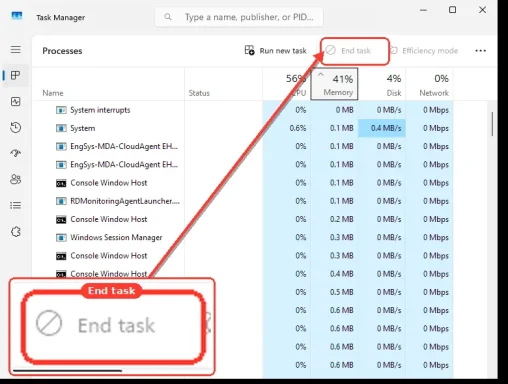
Task: Click the vertical scrollbar of the process list
Action: pyautogui.click(x=492, y=124)
